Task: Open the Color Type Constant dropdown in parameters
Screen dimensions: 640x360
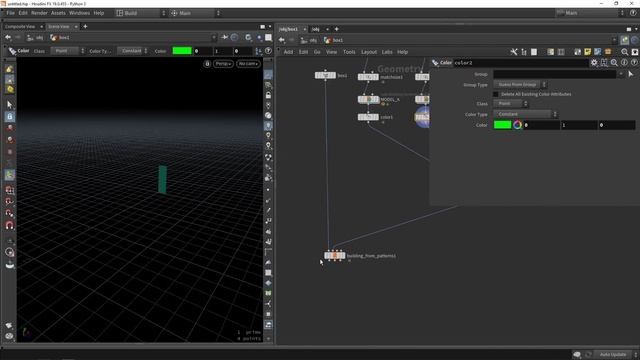Action: pos(526,114)
